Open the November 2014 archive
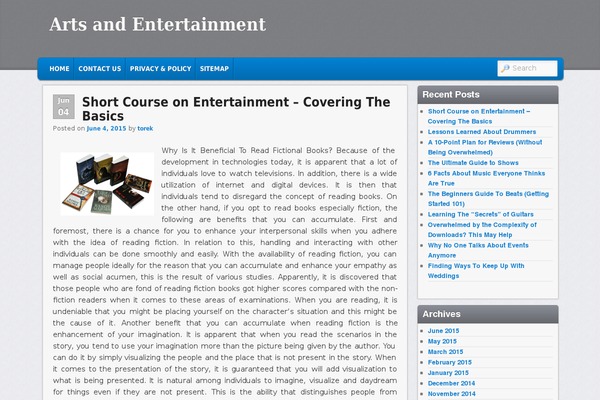The image size is (600, 400). [452, 394]
